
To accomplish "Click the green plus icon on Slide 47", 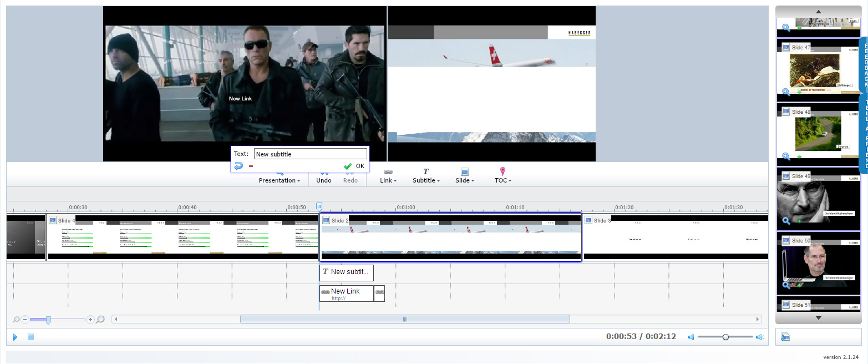I will click(x=799, y=92).
